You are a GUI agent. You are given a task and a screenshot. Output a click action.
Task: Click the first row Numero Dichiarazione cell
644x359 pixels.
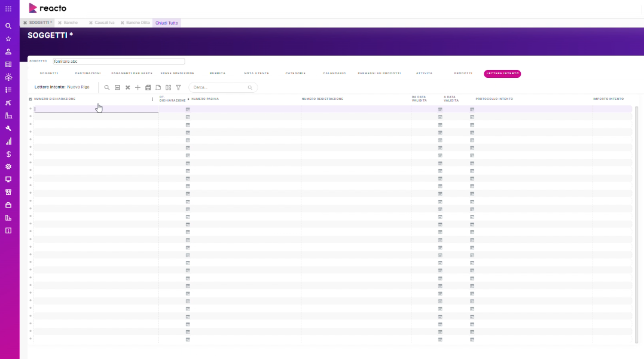(x=96, y=109)
